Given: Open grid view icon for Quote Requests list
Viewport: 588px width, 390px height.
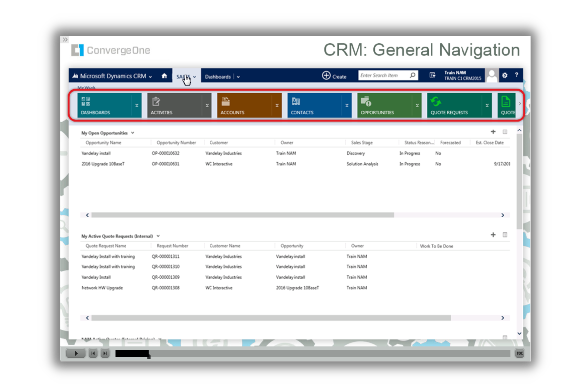Looking at the screenshot, I should tap(505, 235).
